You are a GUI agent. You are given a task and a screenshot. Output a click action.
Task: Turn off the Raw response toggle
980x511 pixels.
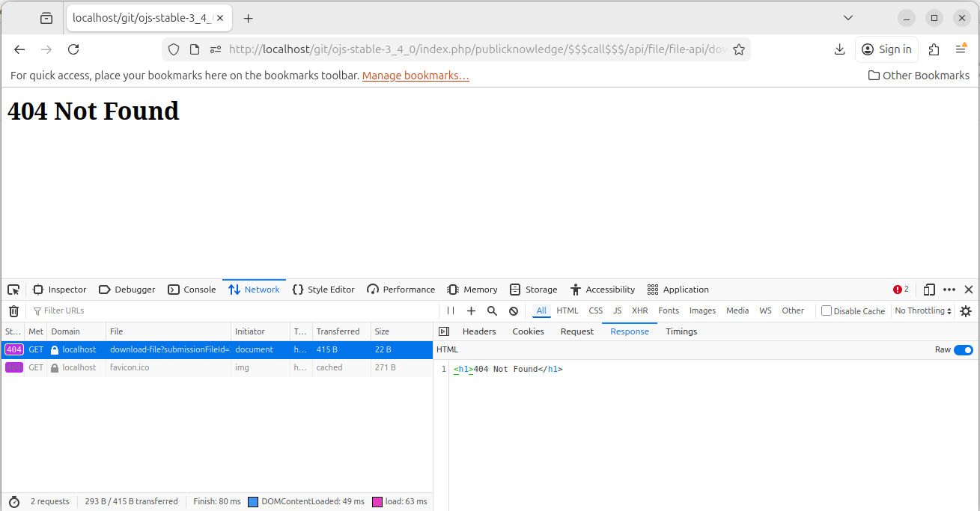(963, 349)
